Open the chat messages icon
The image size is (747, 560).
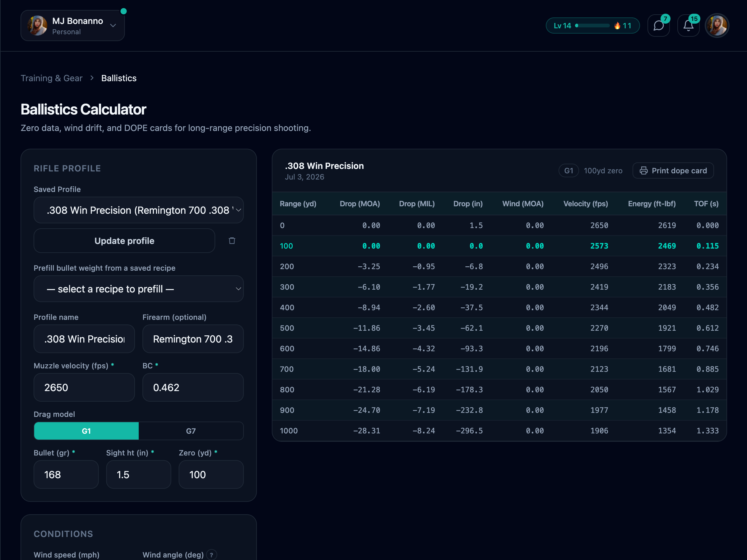(658, 26)
